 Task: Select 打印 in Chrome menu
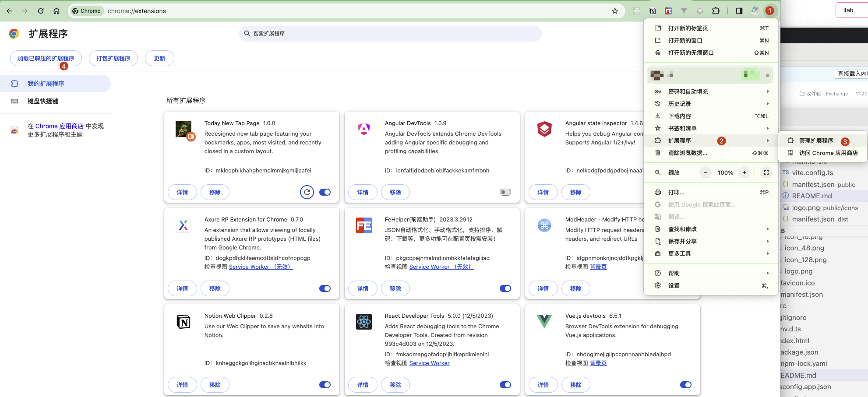tap(711, 192)
